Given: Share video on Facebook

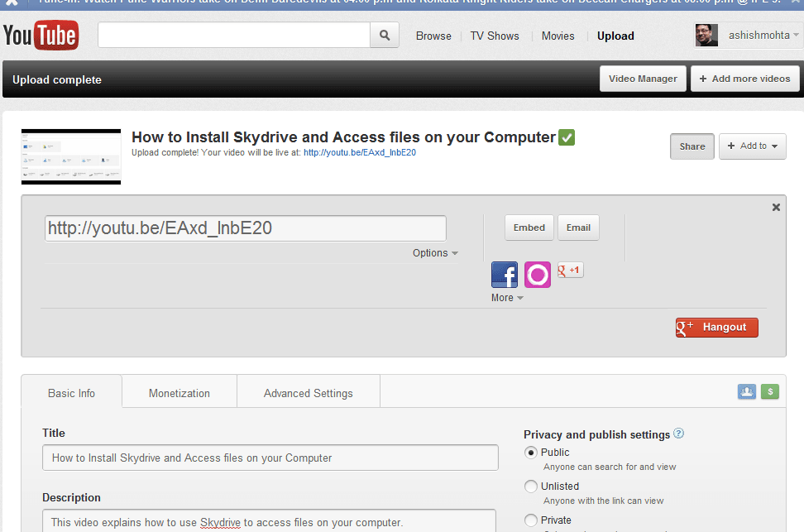Looking at the screenshot, I should (x=505, y=275).
